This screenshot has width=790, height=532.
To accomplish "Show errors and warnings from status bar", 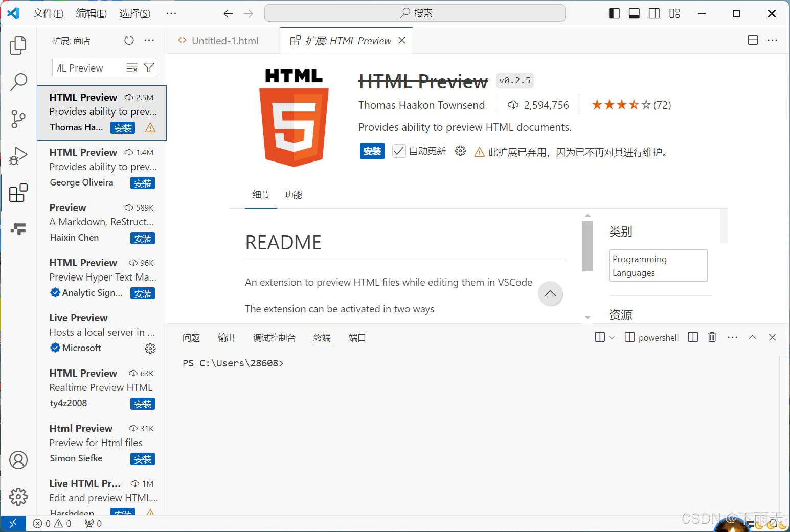I will point(52,523).
